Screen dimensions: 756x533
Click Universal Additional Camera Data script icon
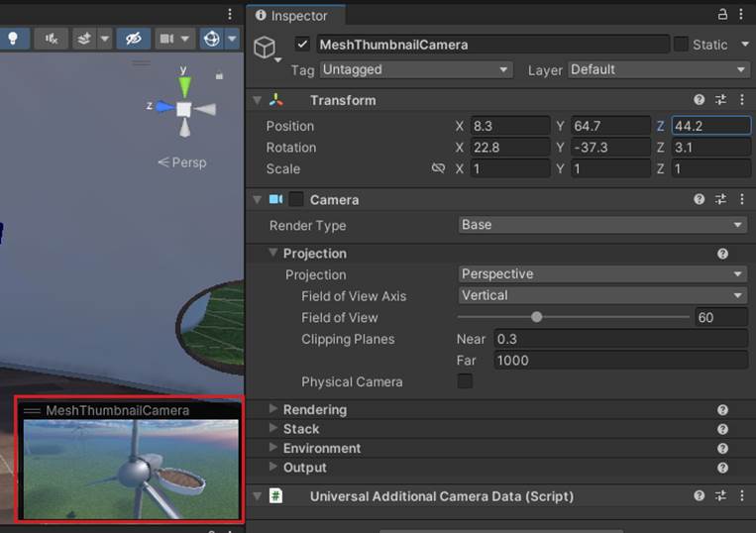pyautogui.click(x=276, y=496)
